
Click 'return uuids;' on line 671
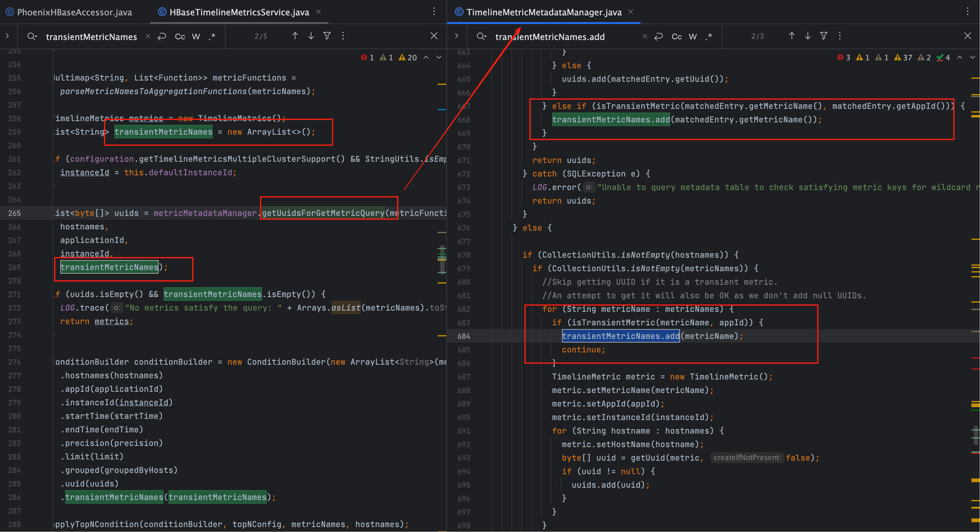564,160
